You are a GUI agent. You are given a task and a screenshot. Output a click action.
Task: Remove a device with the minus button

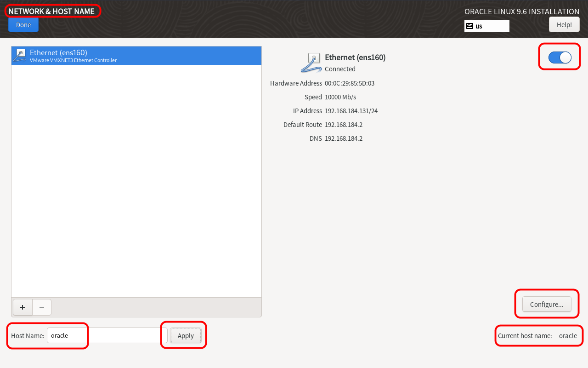click(42, 307)
